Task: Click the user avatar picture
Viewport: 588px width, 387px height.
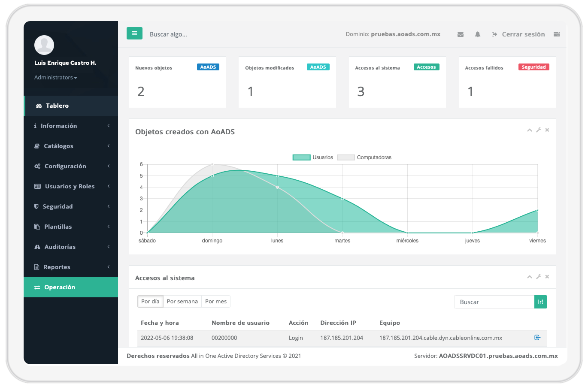Action: (44, 45)
